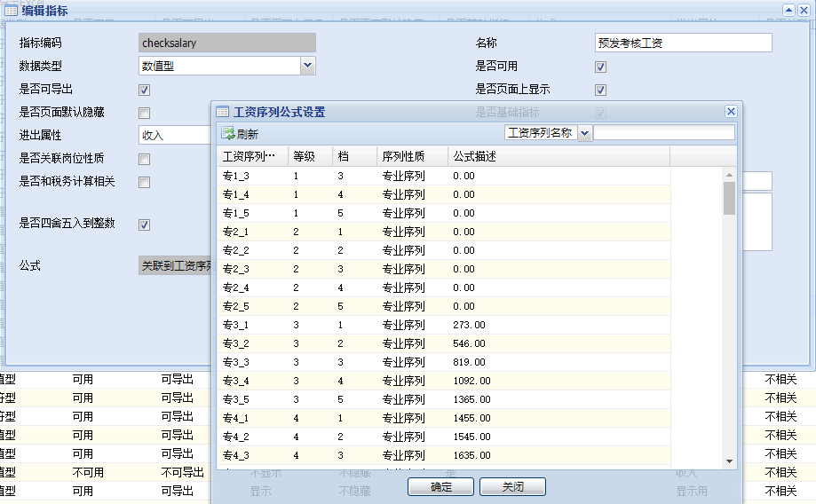Close the 编辑指标 window
816x504 pixels.
tap(804, 10)
